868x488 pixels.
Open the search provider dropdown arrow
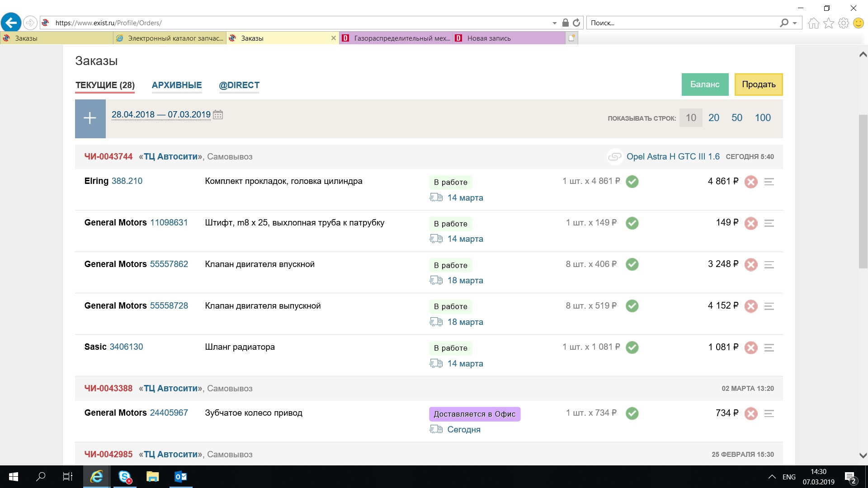coord(795,23)
